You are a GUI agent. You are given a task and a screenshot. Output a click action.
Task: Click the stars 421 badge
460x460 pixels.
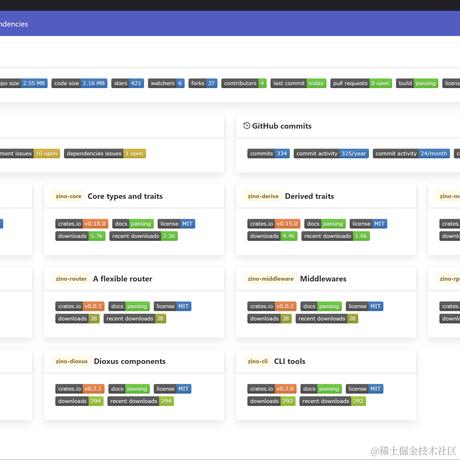point(128,83)
